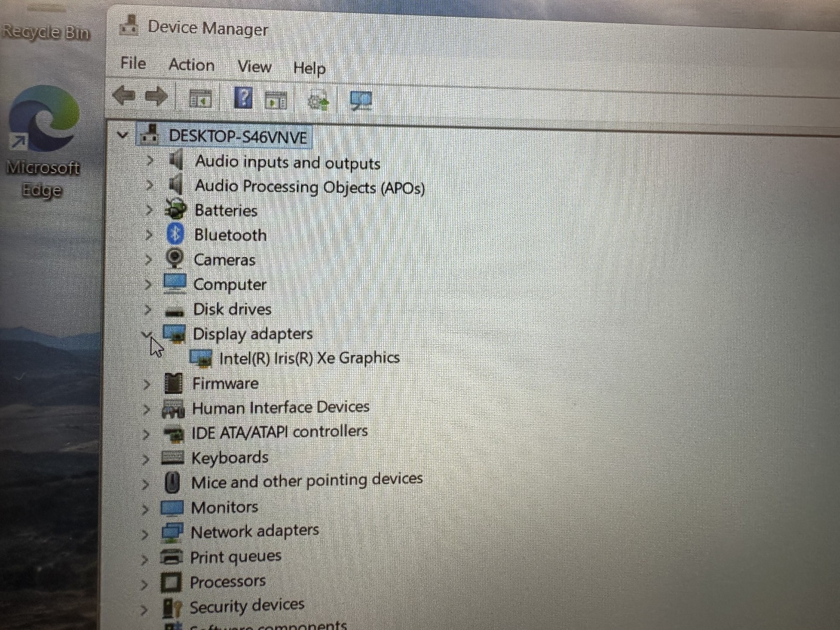Image resolution: width=840 pixels, height=630 pixels.
Task: Expand Audio inputs and outputs
Action: pos(150,160)
